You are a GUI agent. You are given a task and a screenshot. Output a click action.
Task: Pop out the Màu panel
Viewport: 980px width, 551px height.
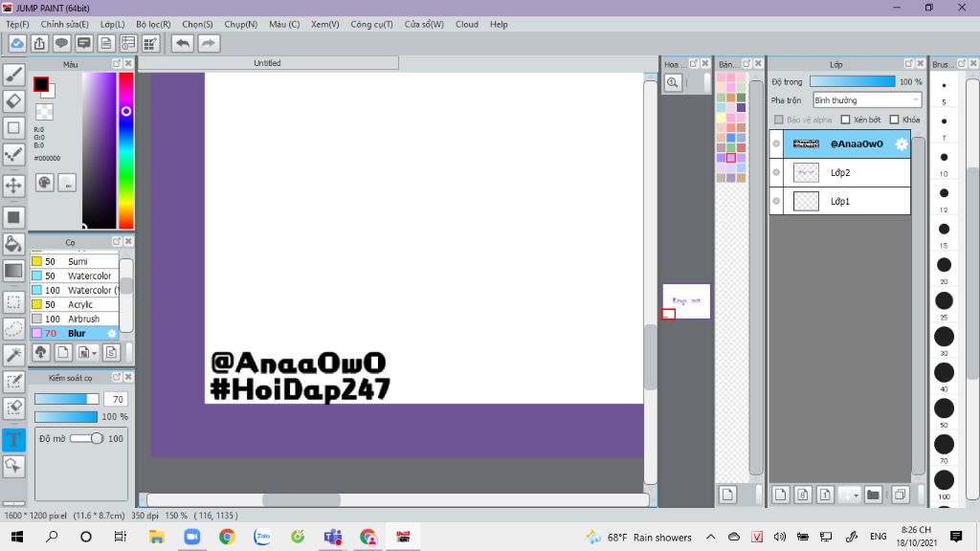117,64
